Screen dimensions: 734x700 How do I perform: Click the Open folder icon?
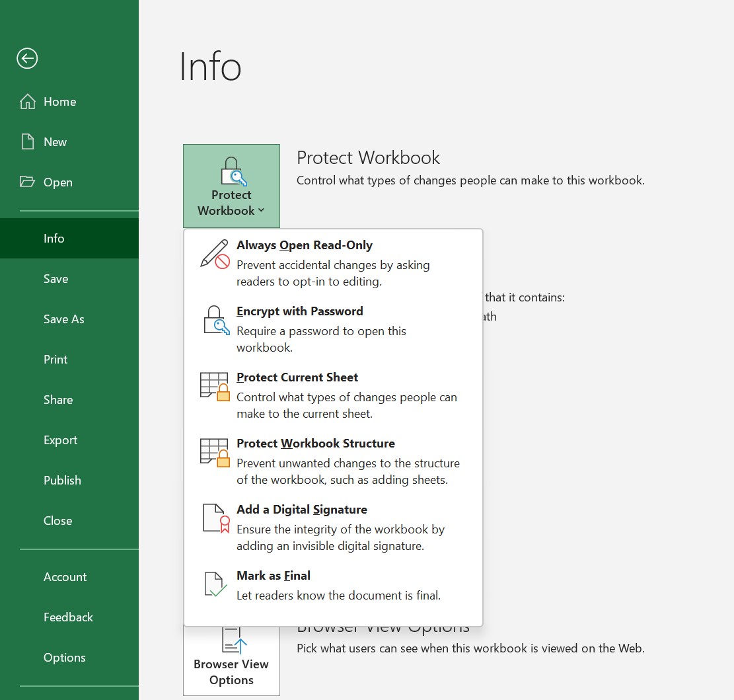point(27,182)
